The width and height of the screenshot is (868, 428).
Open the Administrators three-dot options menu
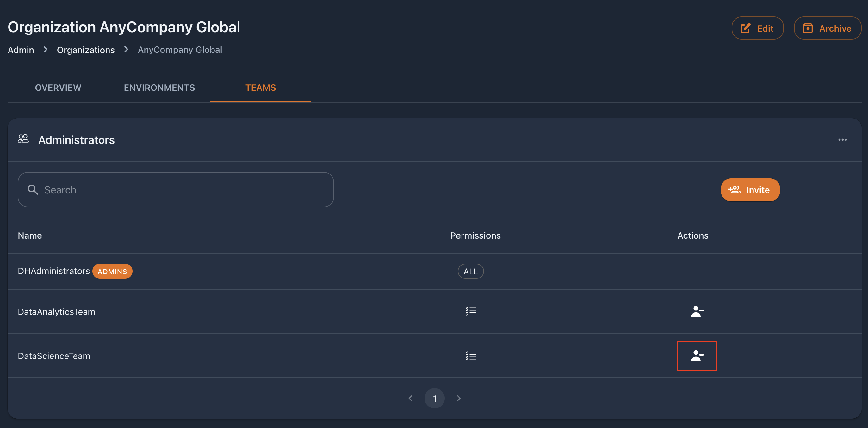pos(842,140)
